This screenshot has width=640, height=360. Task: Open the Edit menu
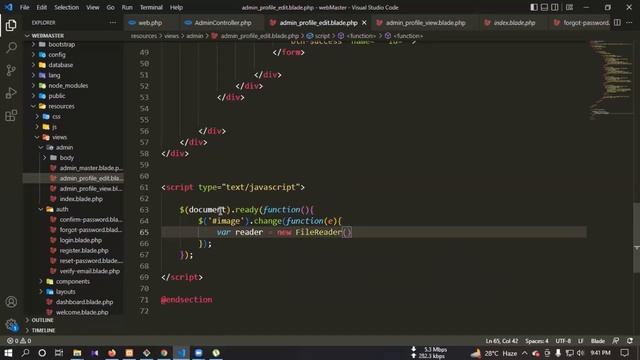coord(42,7)
